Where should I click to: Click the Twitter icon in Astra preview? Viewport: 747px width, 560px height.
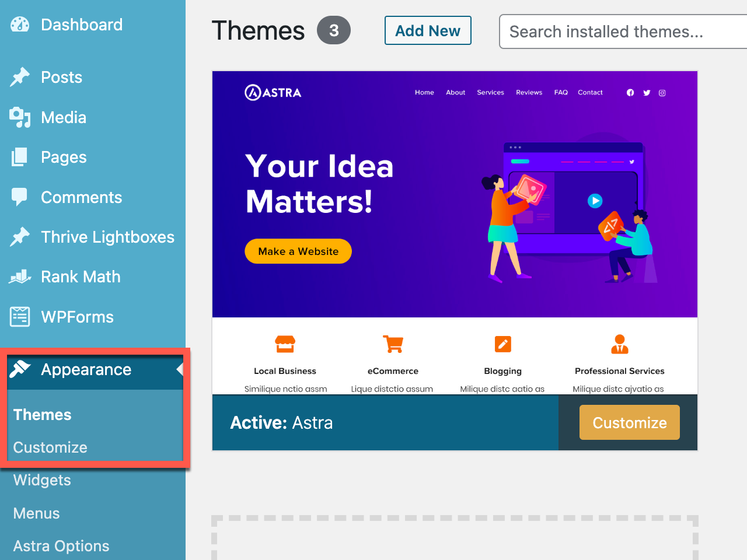click(x=647, y=93)
